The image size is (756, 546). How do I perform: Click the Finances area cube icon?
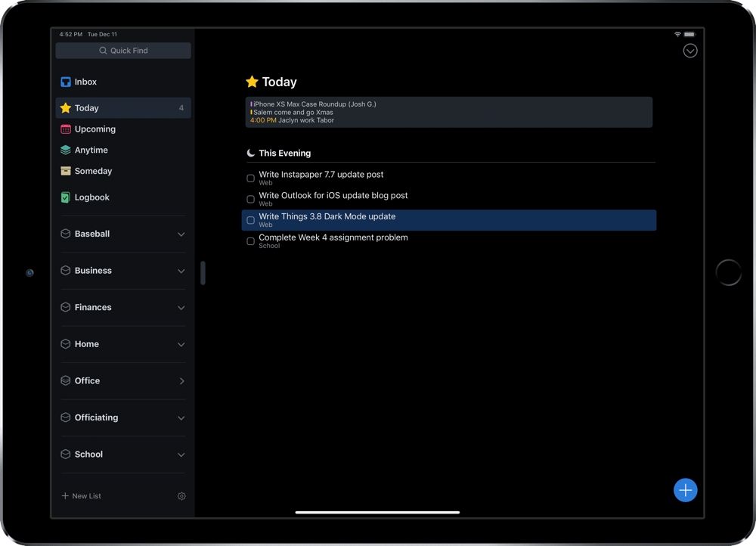pos(66,307)
